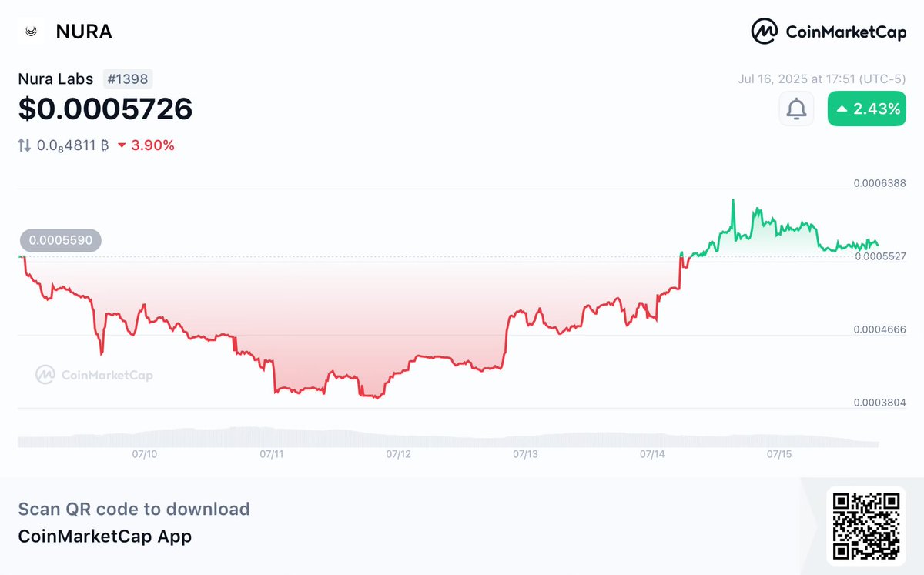The image size is (924, 575).
Task: Click the BTC conversion arrows icon
Action: (25, 145)
